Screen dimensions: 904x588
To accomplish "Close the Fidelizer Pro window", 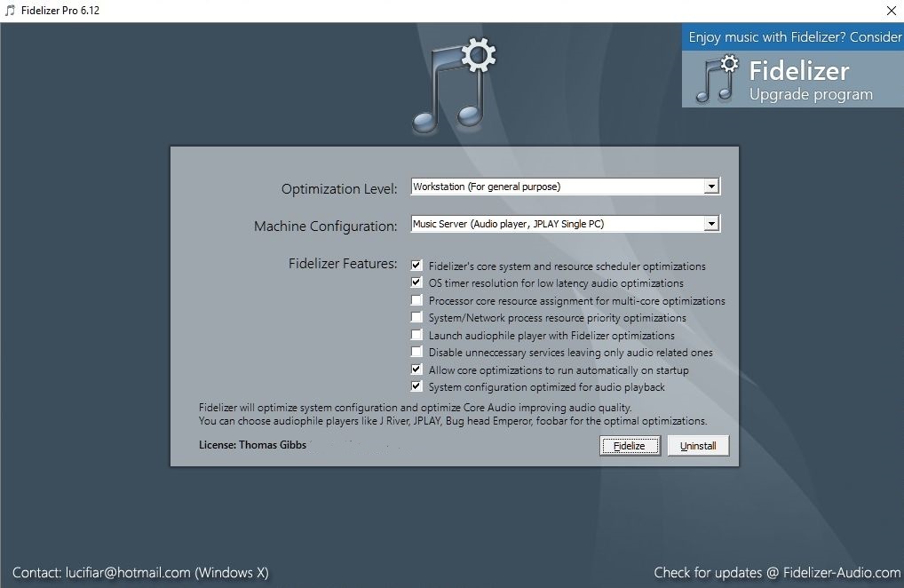I will [x=891, y=11].
